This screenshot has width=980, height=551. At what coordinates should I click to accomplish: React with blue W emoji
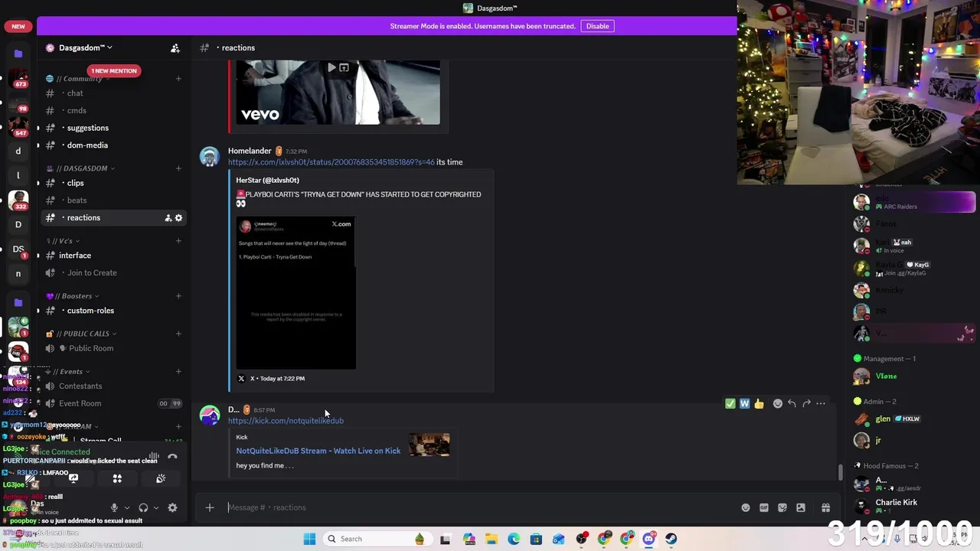tap(744, 403)
